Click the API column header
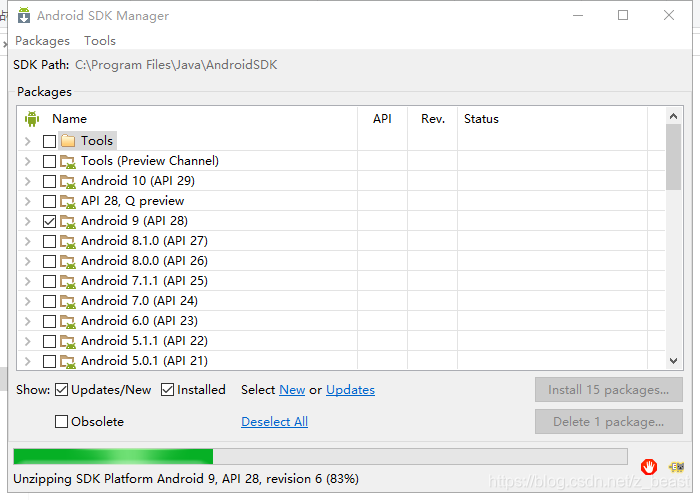Image resolution: width=700 pixels, height=500 pixels. (x=382, y=119)
